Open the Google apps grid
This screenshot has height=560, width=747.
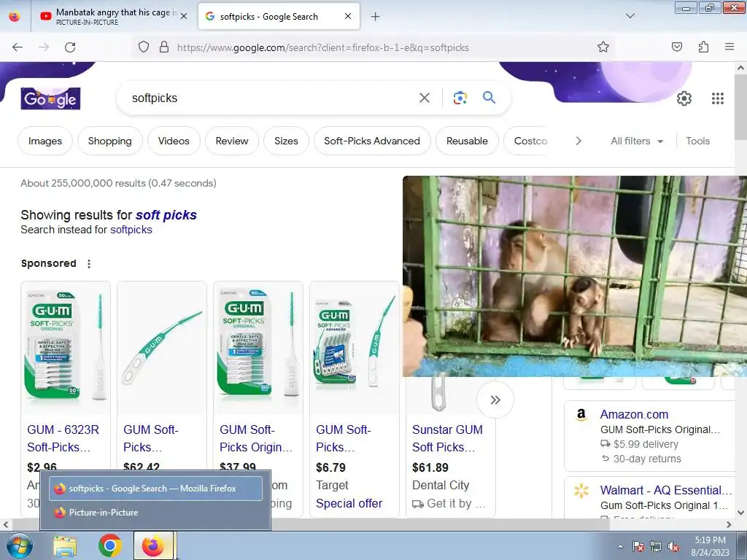point(718,98)
